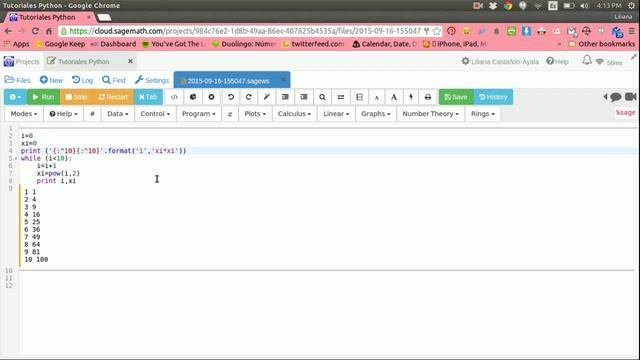Open the top-right Help link
The height and width of the screenshot is (360, 640).
pos(558,62)
